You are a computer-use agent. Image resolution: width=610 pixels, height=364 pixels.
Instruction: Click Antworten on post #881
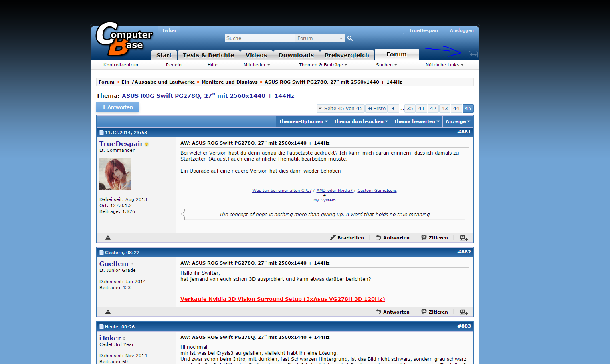point(393,238)
